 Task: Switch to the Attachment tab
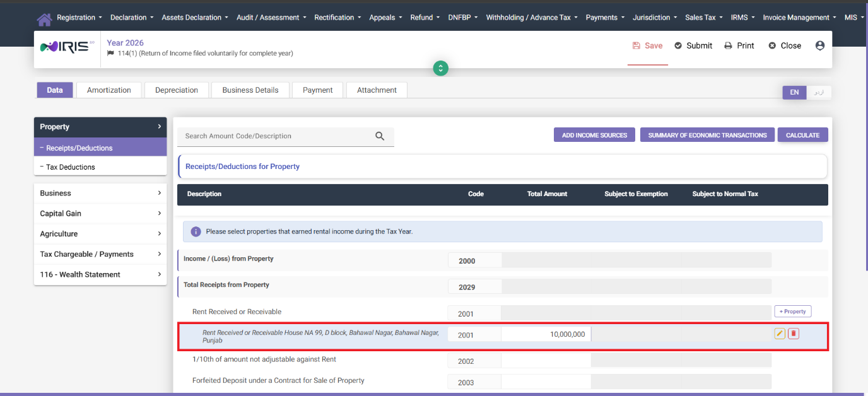coord(377,90)
